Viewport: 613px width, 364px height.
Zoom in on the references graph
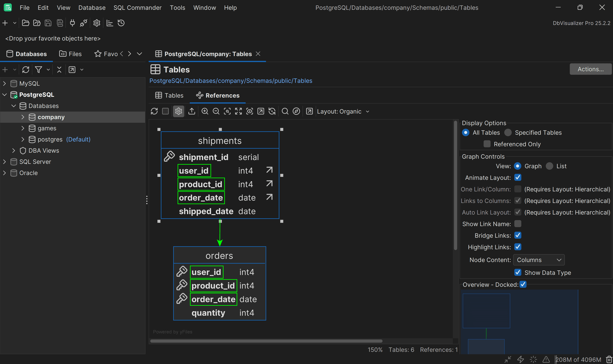tap(205, 111)
